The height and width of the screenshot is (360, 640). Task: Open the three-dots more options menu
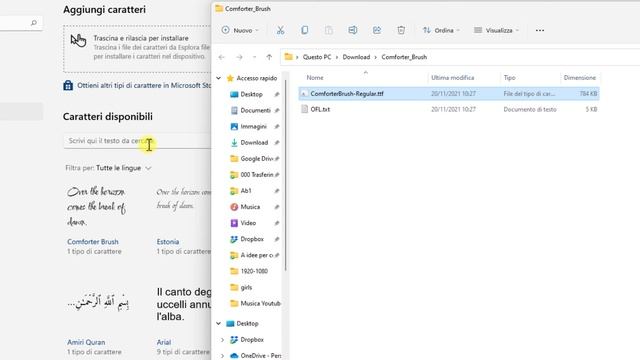(x=540, y=30)
